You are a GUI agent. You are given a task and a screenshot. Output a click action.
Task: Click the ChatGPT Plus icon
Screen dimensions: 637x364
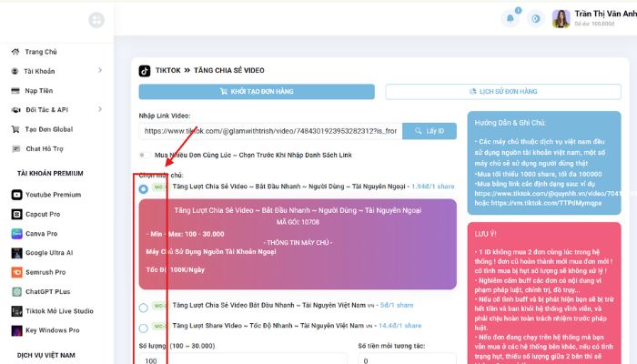point(16,292)
